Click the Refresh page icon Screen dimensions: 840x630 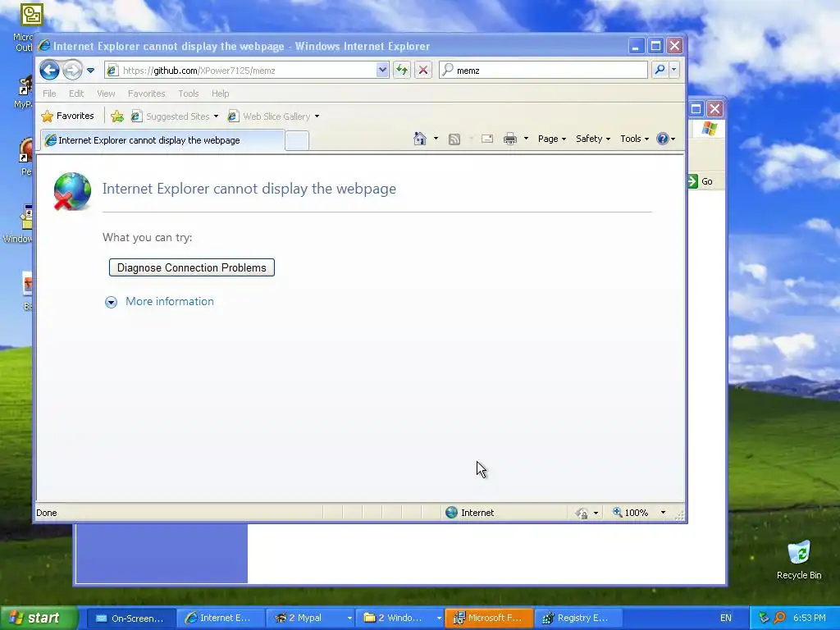[402, 71]
